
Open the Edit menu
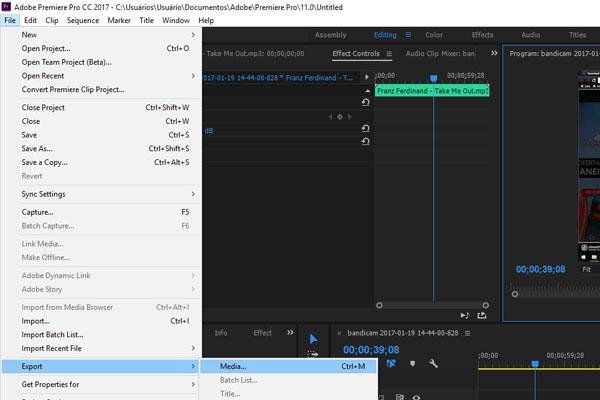click(30, 20)
